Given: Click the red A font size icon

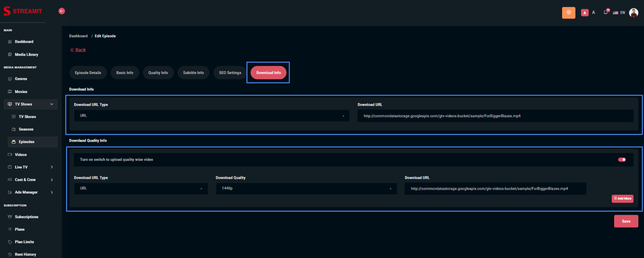Looking at the screenshot, I should [x=585, y=13].
